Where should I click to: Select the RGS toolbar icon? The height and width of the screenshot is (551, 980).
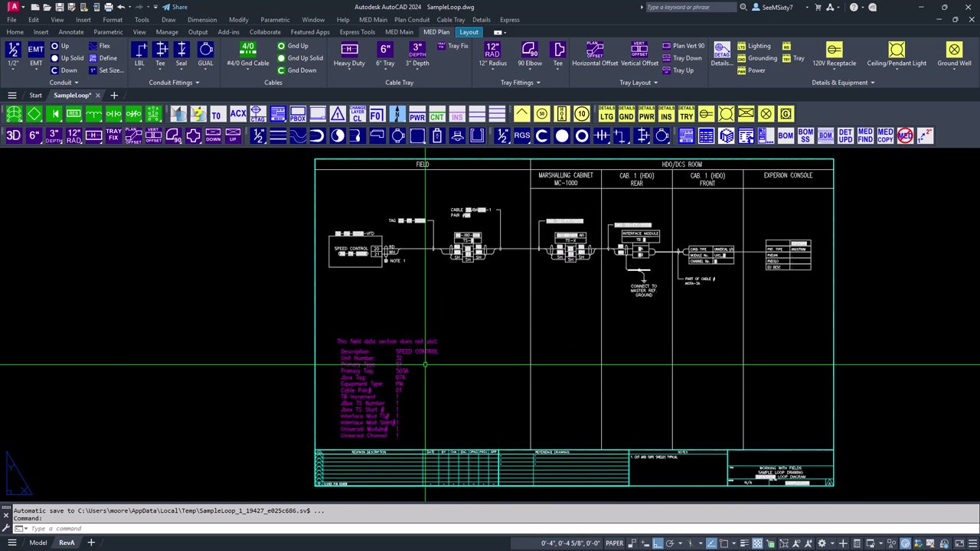(522, 135)
